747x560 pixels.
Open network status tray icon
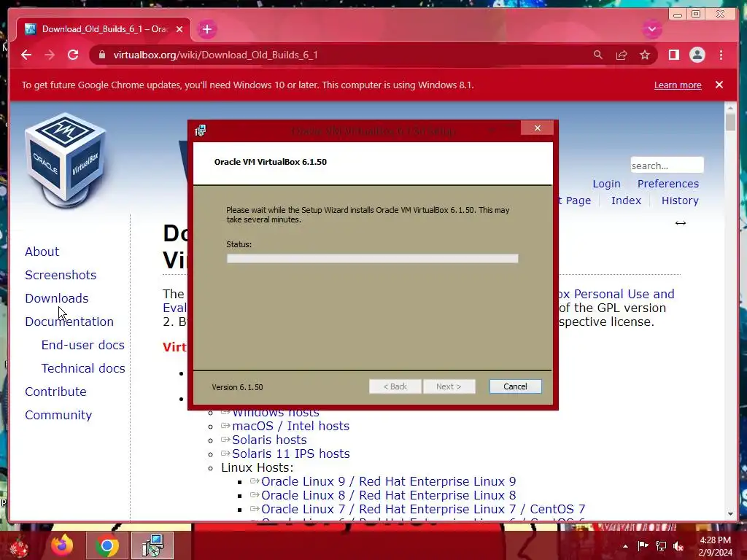point(661,545)
